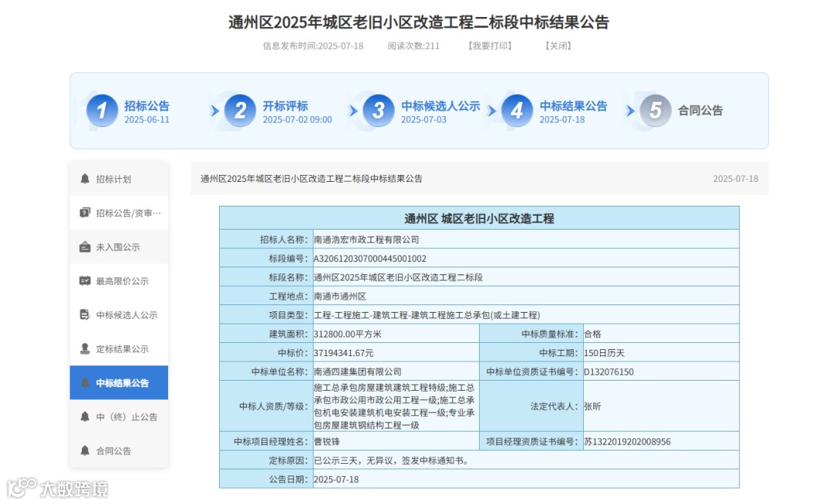Click the 【我要打印】 print link
The width and height of the screenshot is (833, 504).
coord(490,46)
